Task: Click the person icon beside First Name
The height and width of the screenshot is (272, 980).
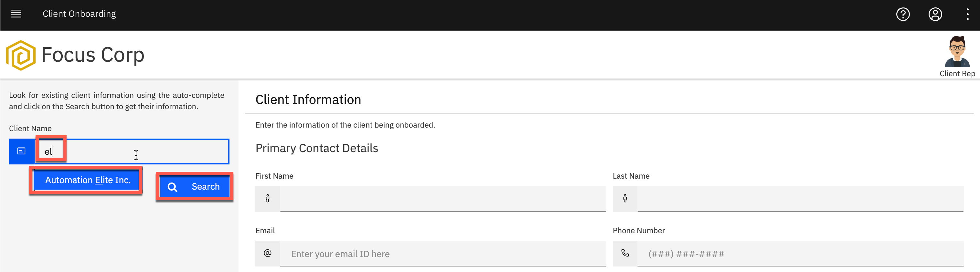Action: point(268,199)
